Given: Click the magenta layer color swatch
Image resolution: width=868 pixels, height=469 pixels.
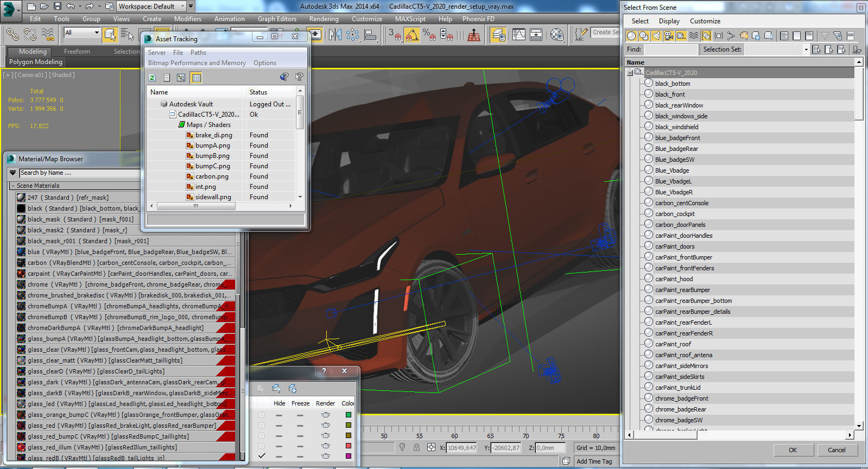Looking at the screenshot, I should coord(348,456).
